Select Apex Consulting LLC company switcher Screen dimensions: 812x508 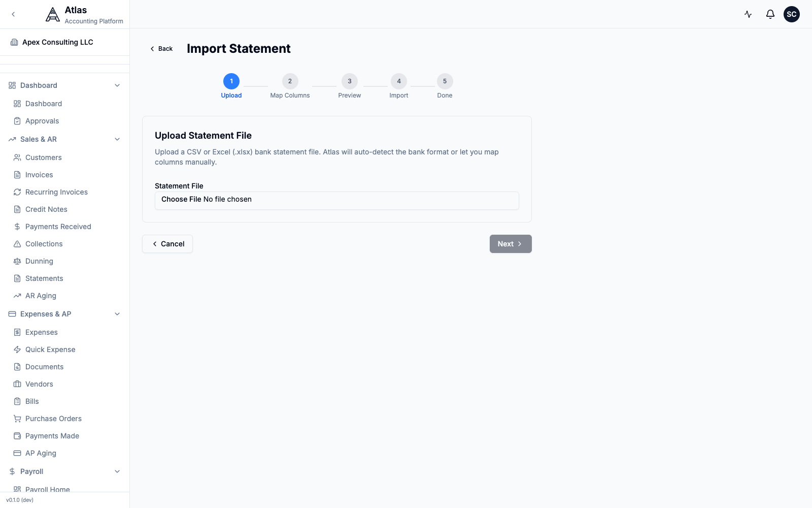tap(65, 42)
